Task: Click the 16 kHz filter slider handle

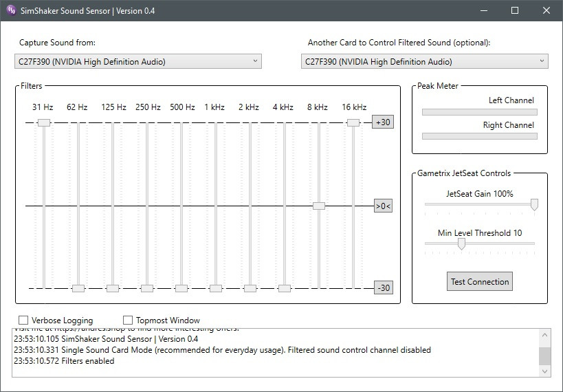Action: tap(353, 122)
